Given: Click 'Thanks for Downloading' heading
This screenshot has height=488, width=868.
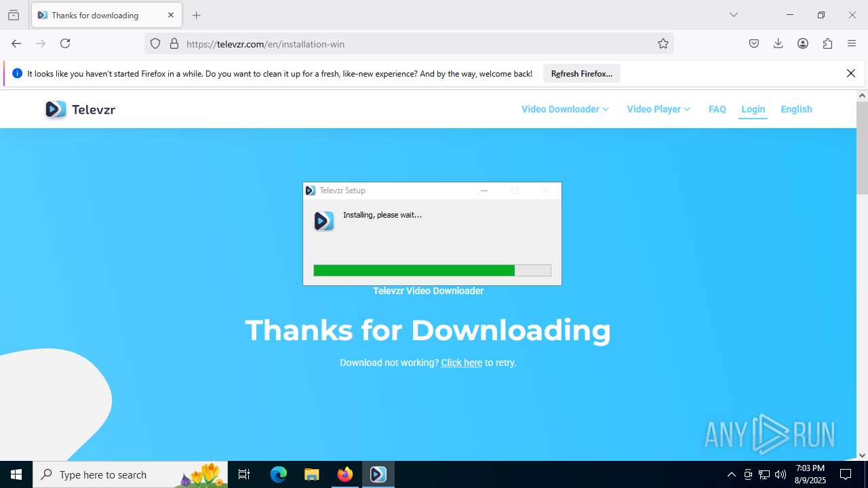Looking at the screenshot, I should [428, 330].
